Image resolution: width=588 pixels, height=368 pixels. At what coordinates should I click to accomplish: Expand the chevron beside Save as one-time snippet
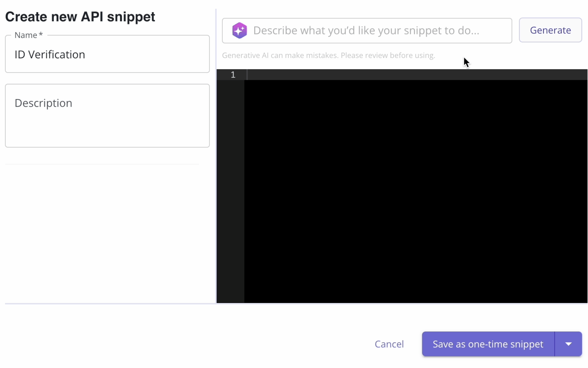pyautogui.click(x=568, y=344)
